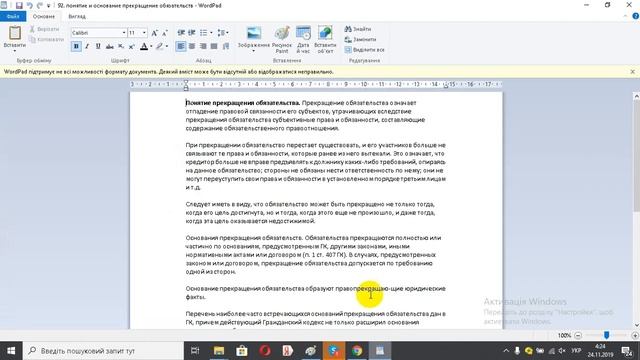The height and width of the screenshot is (360, 640).
Task: Toggle strikethrough formatting
Action: click(x=109, y=47)
